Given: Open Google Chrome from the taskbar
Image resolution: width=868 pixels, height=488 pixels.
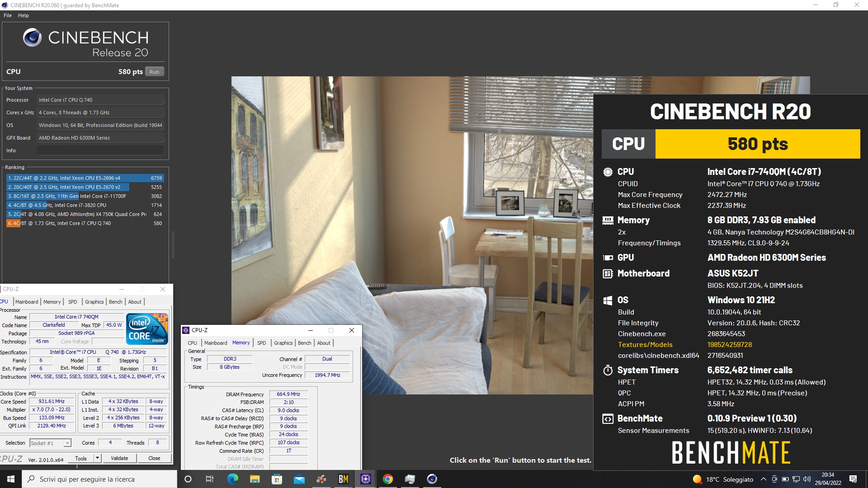Looking at the screenshot, I should coord(388,479).
